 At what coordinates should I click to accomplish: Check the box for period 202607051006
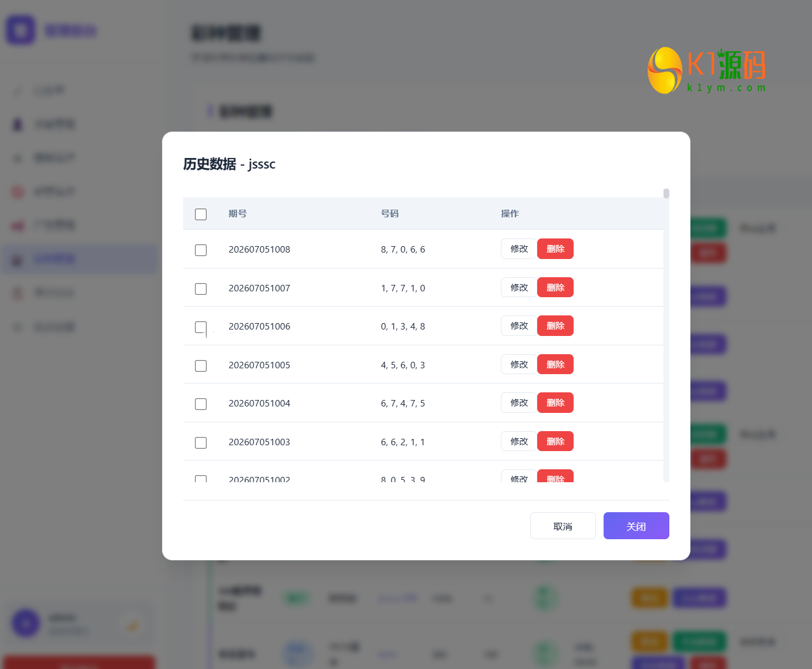(x=201, y=327)
